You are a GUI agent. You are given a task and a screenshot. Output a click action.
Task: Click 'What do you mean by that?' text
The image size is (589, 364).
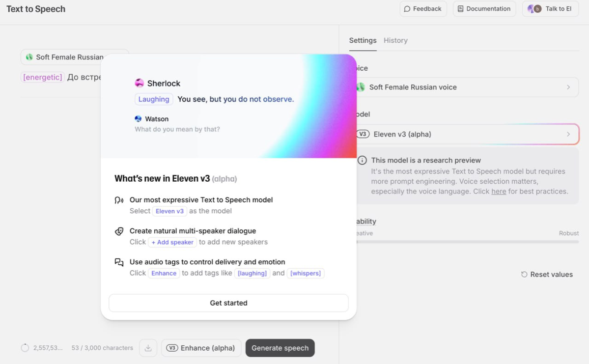click(x=177, y=129)
